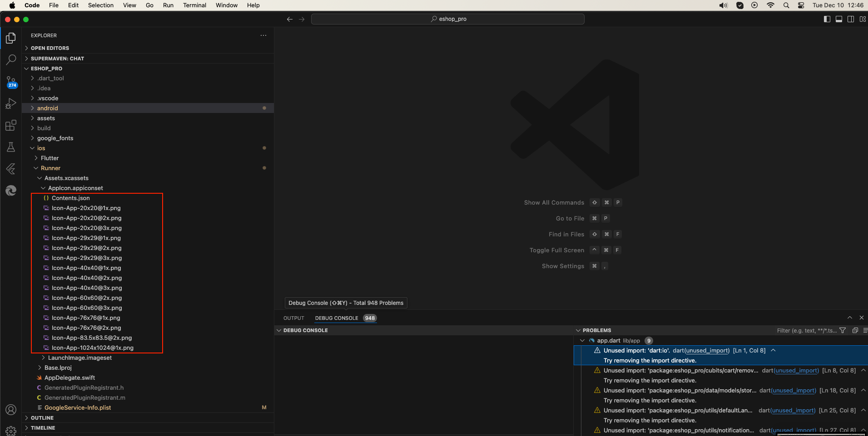
Task: Open the Explorer view in activity bar
Action: click(x=11, y=38)
